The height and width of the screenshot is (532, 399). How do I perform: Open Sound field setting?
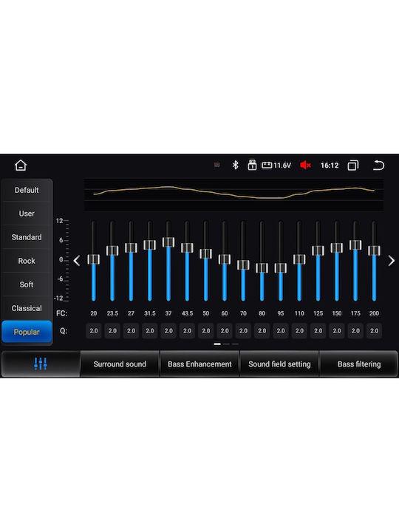coord(279,364)
